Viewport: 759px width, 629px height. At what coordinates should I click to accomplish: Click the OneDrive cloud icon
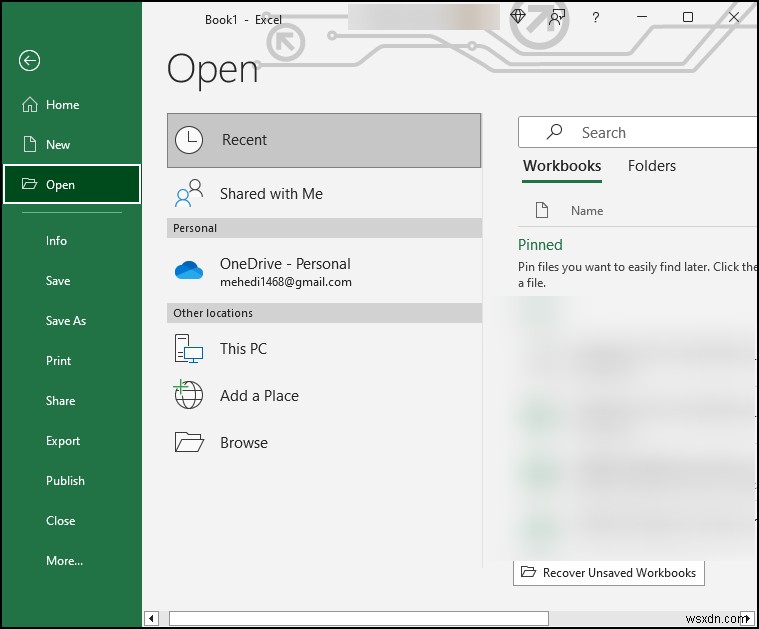pos(189,270)
